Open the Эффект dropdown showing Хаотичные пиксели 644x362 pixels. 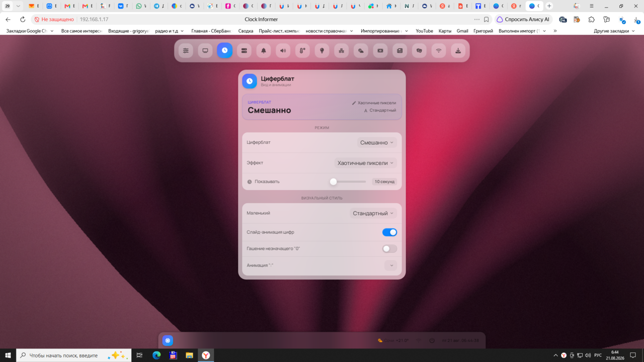click(366, 163)
